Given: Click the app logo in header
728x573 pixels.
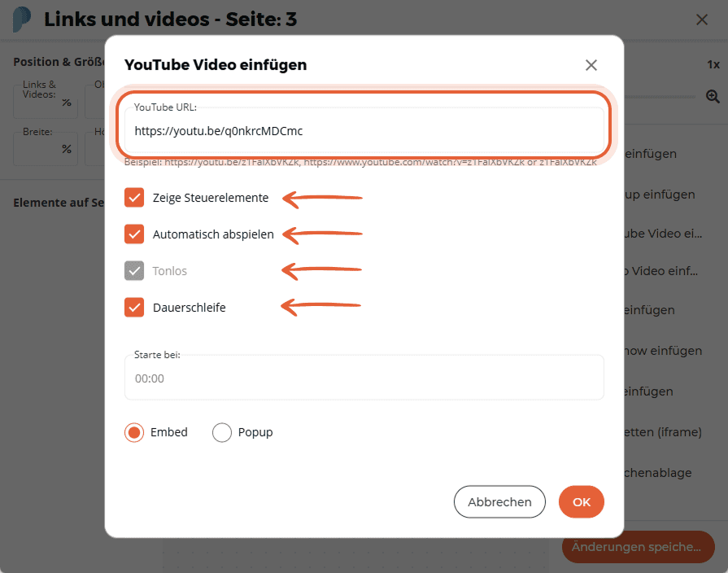Looking at the screenshot, I should click(x=22, y=19).
